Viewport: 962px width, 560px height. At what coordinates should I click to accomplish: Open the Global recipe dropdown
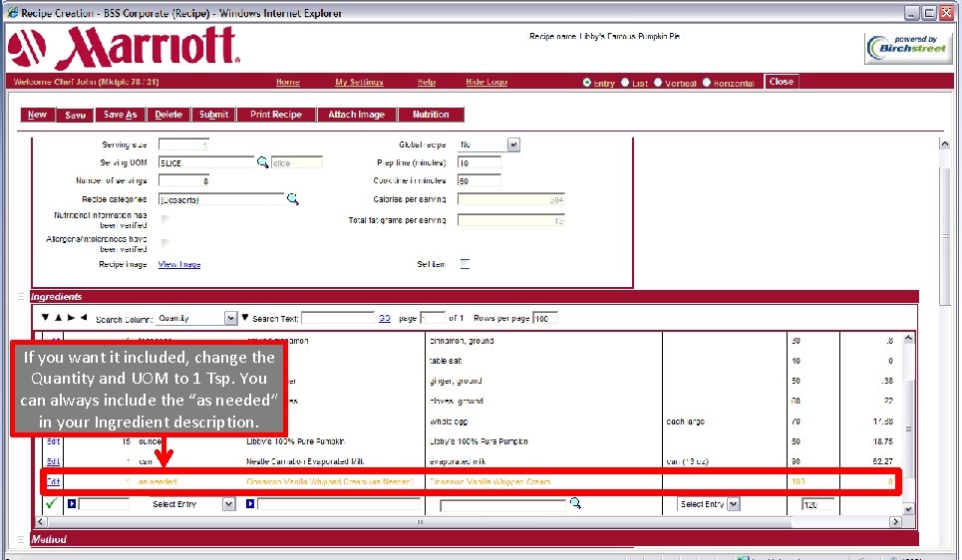[513, 144]
